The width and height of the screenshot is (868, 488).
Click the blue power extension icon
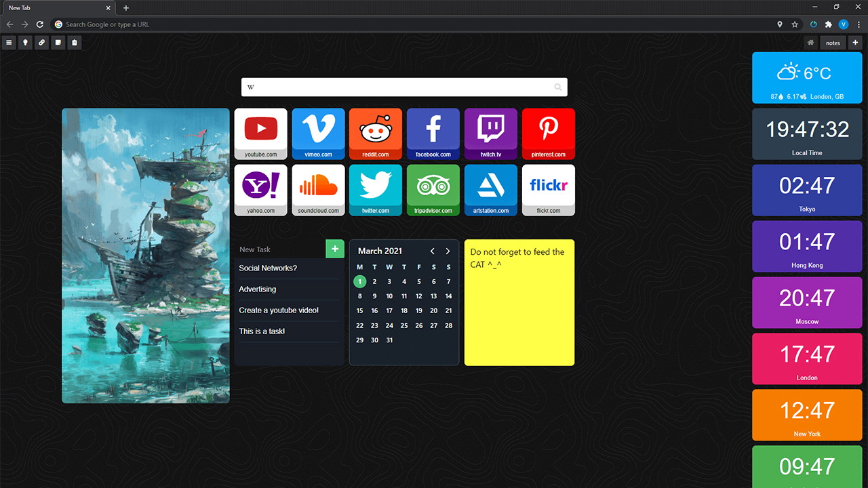(x=814, y=24)
